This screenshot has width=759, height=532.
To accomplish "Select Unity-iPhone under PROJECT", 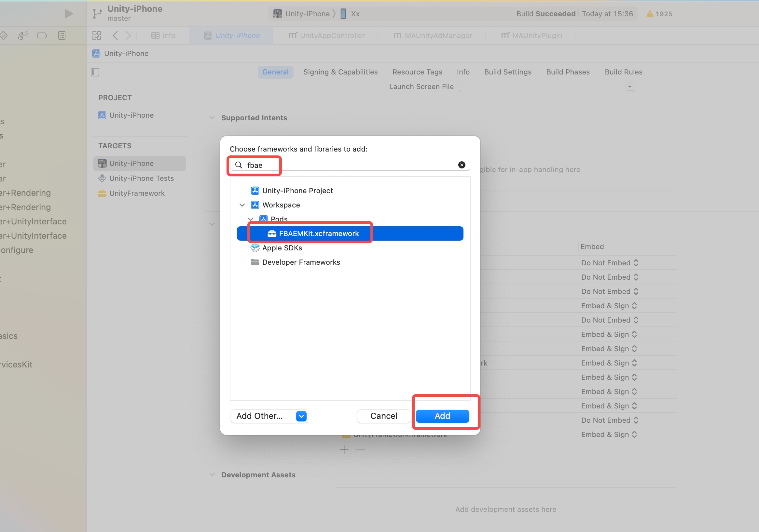I will pos(126,115).
